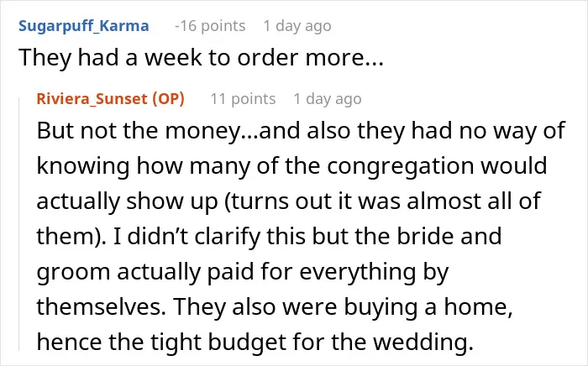This screenshot has height=366, width=588.
Task: Collapse the reply using the vertical thread line
Action: pos(19,223)
